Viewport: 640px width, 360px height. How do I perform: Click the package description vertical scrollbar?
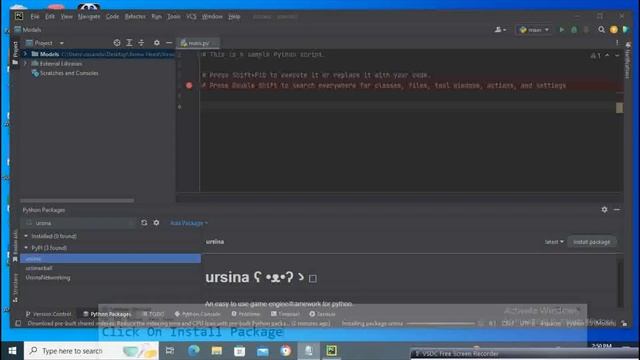click(620, 282)
